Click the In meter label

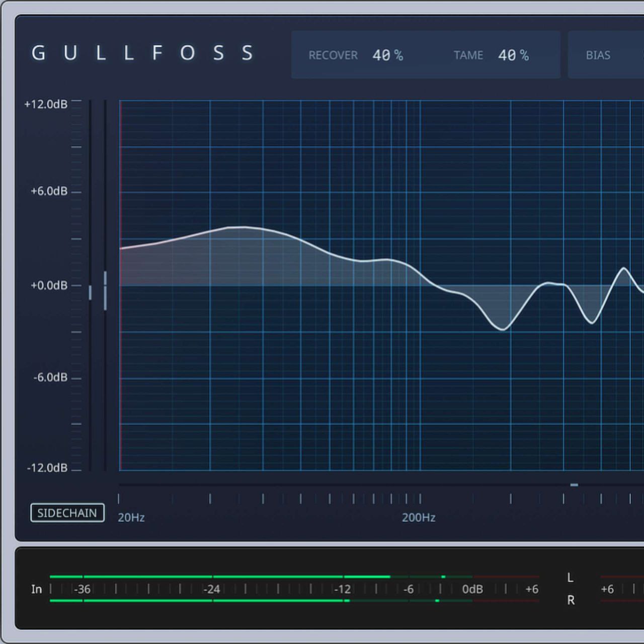[x=37, y=589]
